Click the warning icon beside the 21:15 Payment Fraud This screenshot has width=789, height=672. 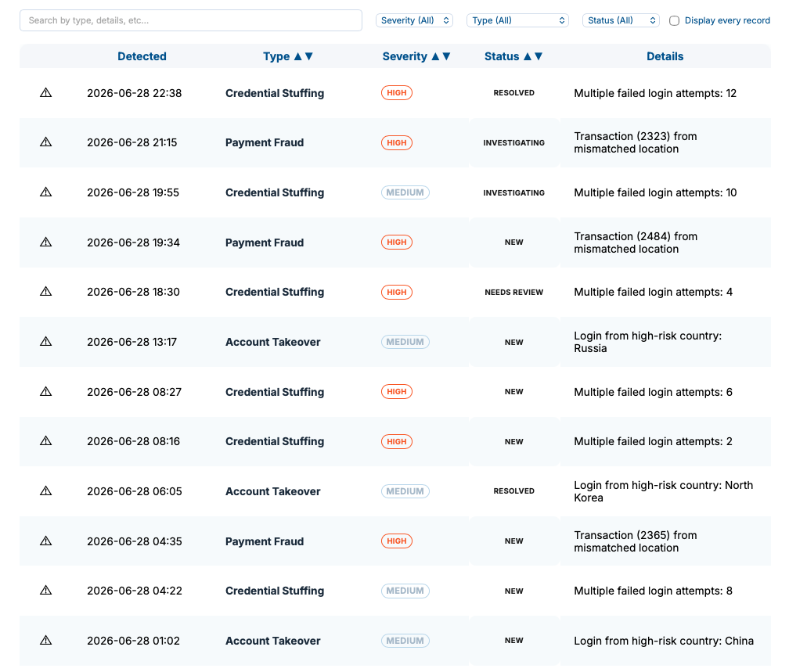(x=45, y=142)
